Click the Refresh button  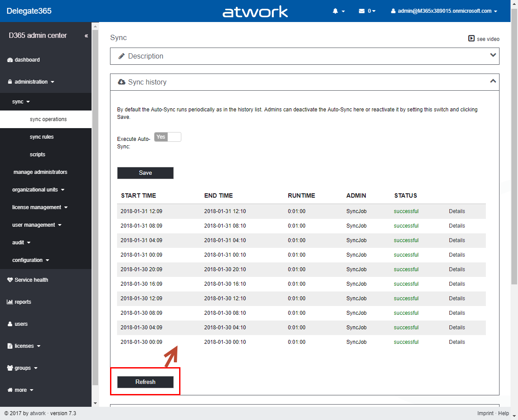click(x=145, y=382)
